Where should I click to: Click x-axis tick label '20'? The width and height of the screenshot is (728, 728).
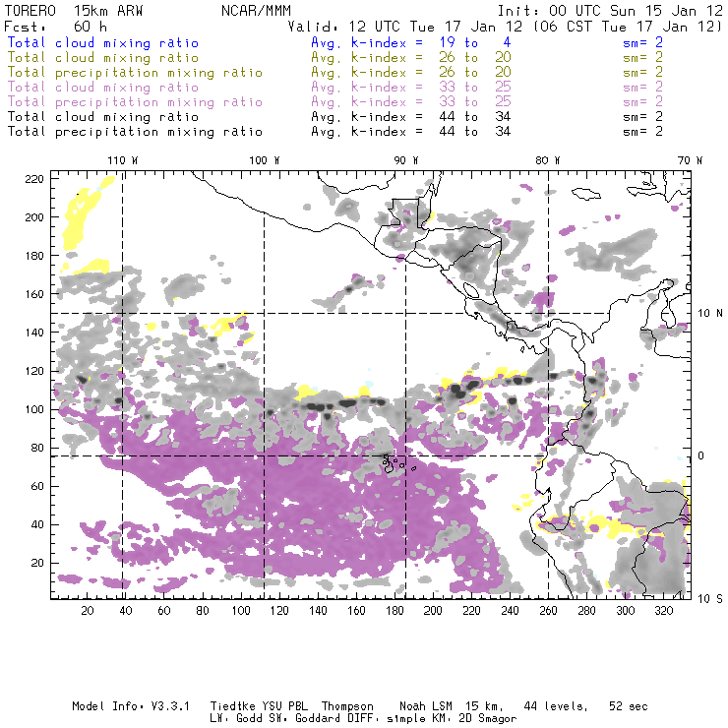click(88, 611)
